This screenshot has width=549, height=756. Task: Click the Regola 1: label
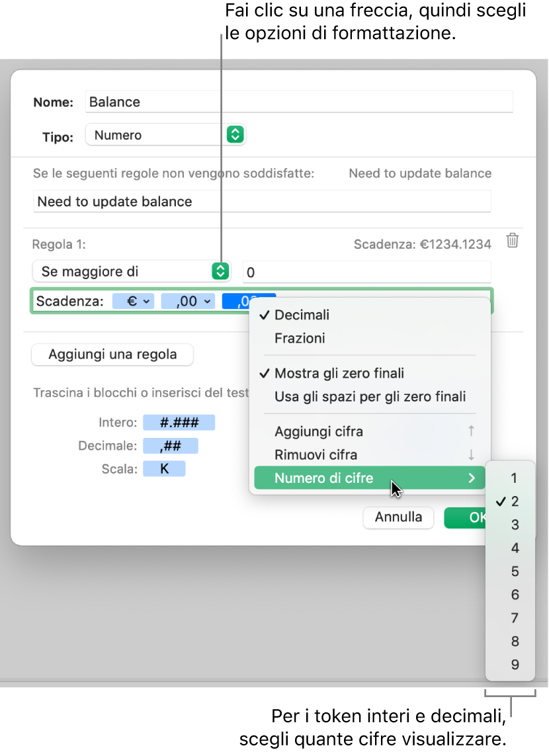(x=59, y=245)
